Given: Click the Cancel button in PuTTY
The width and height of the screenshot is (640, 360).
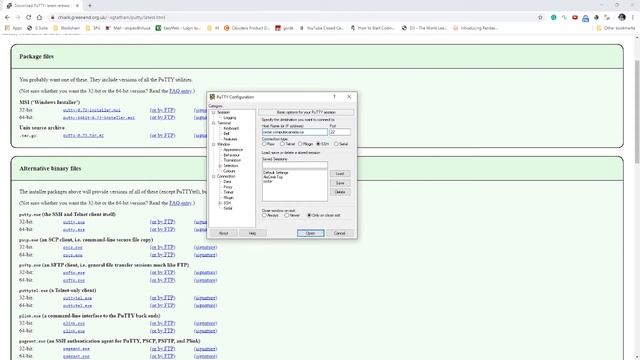Looking at the screenshot, I should pyautogui.click(x=340, y=233).
